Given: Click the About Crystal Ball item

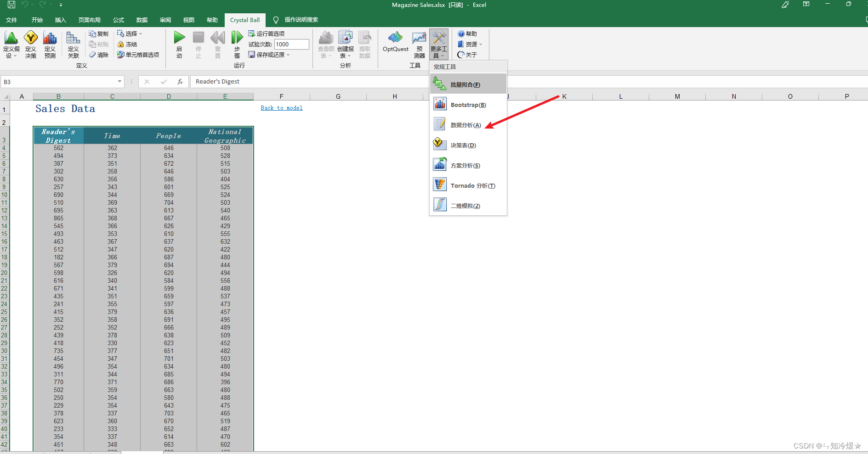Looking at the screenshot, I should 467,55.
